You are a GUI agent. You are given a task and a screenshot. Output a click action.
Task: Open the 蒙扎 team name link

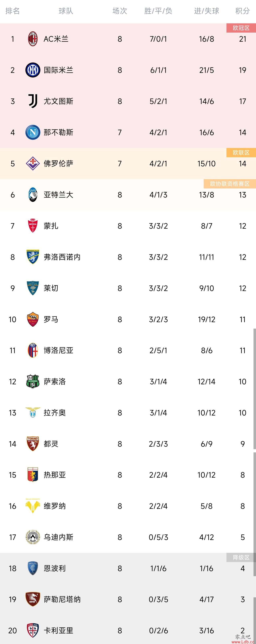[x=51, y=226]
